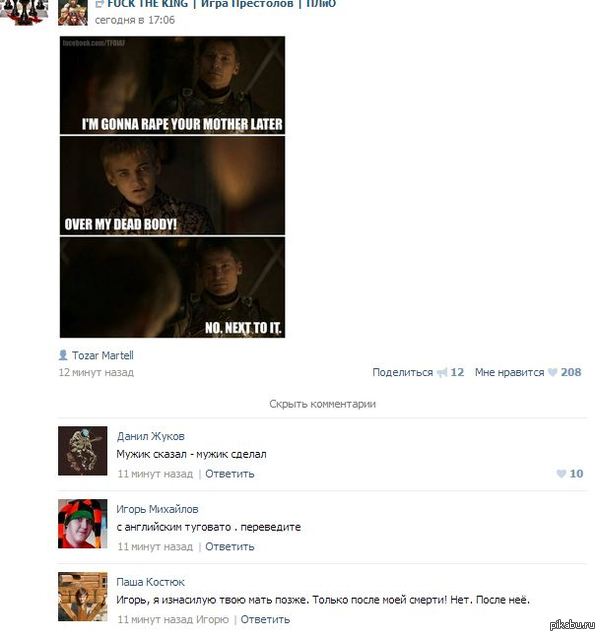Screen dimensions: 600x636
Task: Click Поделиться to share the post
Action: 402,372
